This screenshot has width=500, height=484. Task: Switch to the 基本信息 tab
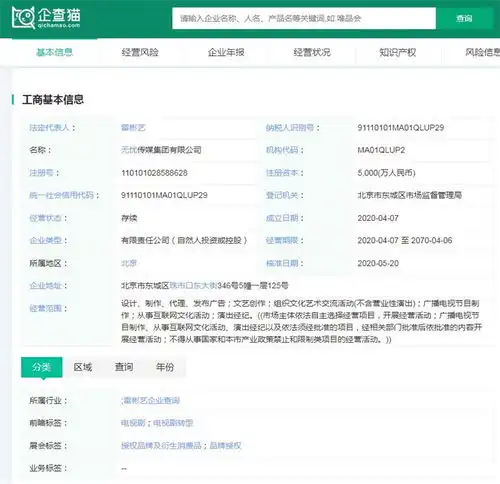point(54,52)
